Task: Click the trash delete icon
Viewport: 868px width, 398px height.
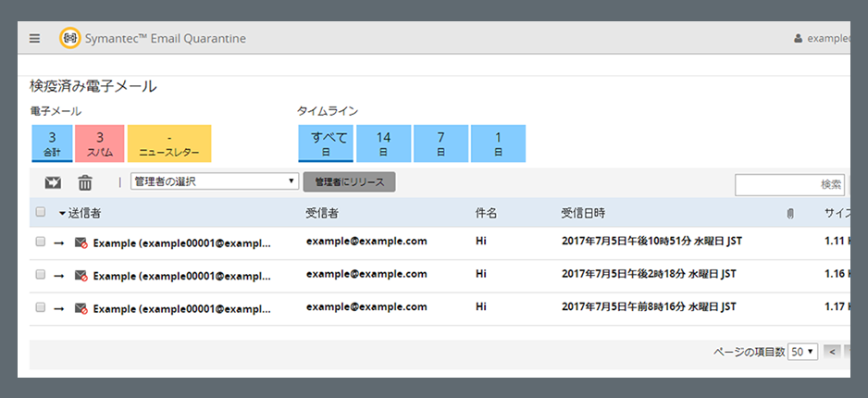Action: coord(85,182)
